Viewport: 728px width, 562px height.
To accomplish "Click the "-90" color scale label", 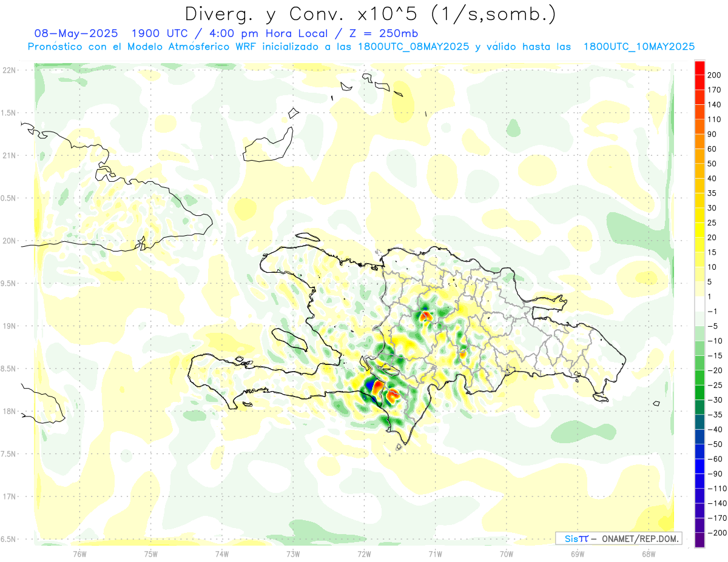I will tap(716, 473).
